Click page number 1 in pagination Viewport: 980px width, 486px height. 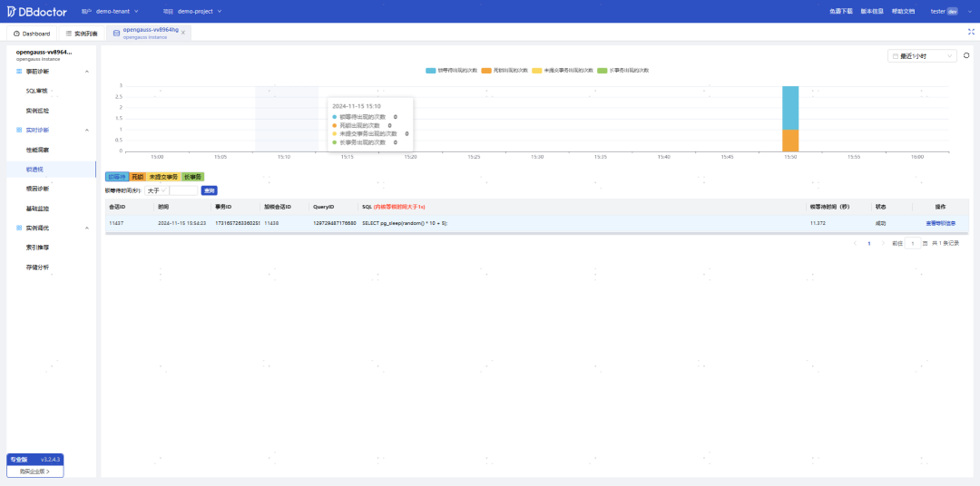pos(868,243)
